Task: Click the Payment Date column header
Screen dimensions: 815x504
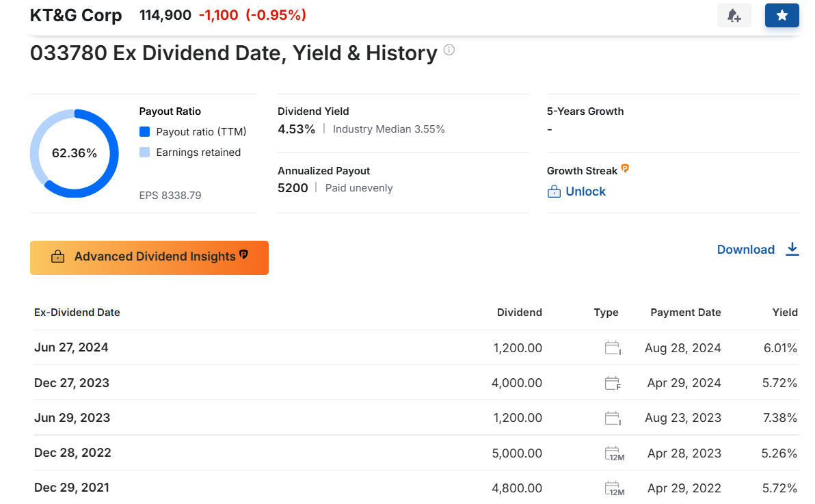Action: coord(686,313)
